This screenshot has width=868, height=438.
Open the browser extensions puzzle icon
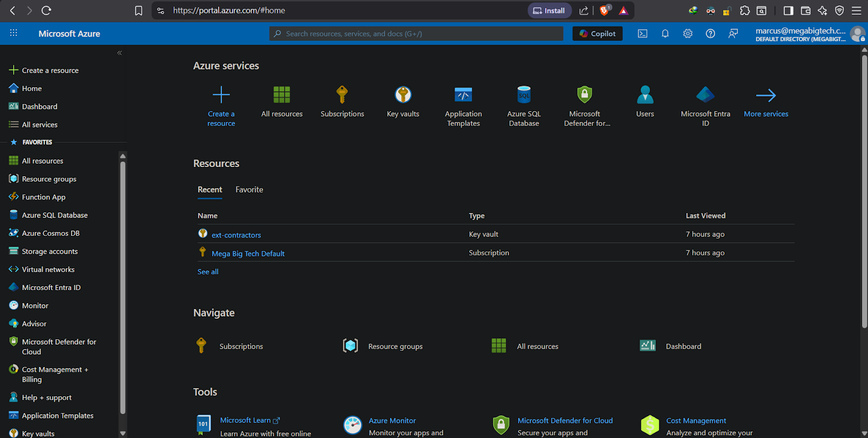click(x=745, y=10)
